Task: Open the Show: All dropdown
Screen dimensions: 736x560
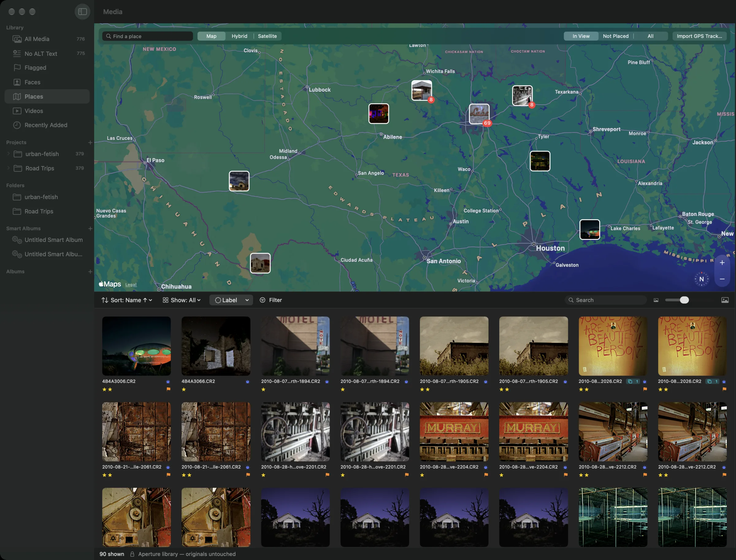Action: (x=182, y=300)
